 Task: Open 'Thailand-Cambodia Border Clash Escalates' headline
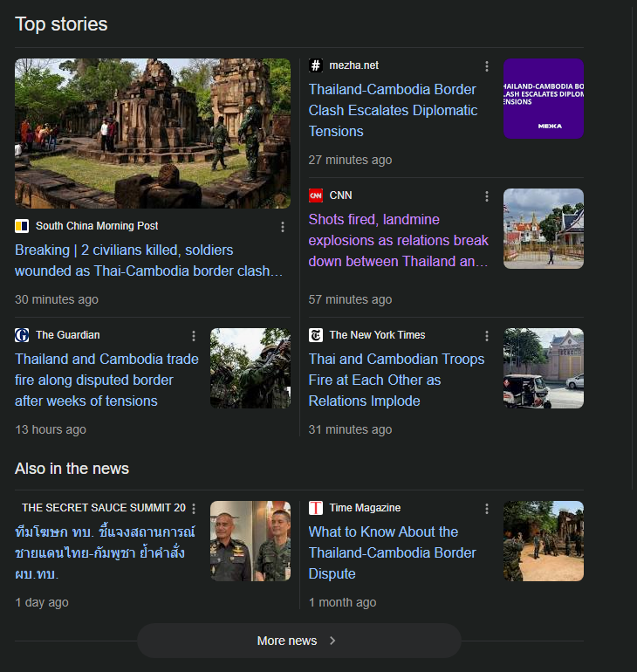[393, 111]
